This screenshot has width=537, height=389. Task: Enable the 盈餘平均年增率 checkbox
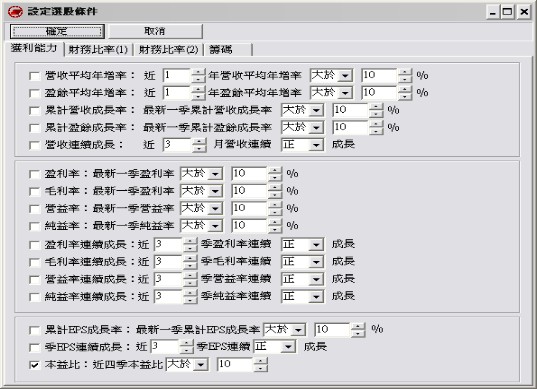34,93
